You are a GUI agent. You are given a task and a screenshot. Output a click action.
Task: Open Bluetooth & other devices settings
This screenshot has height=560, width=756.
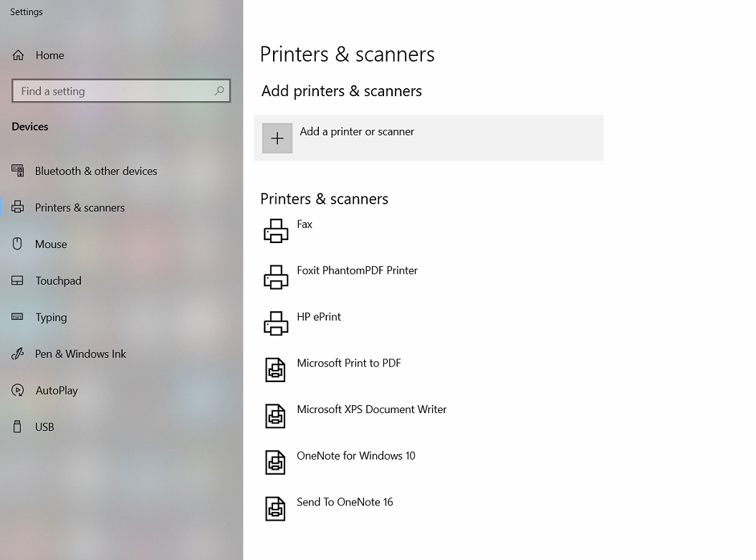coord(96,171)
